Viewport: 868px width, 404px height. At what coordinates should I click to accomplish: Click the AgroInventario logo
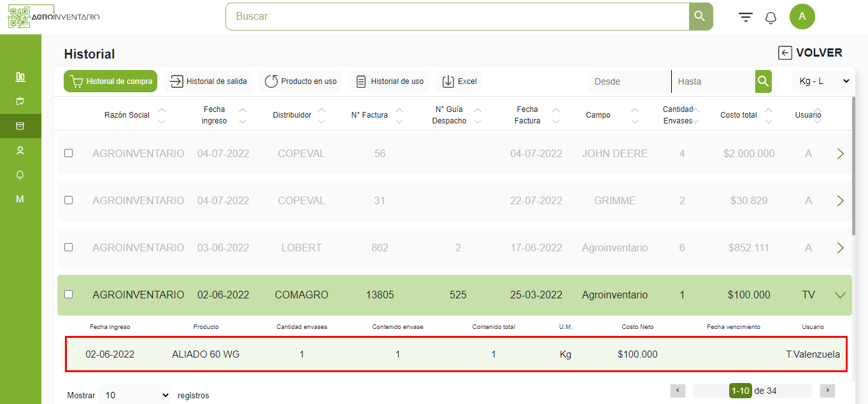click(x=53, y=17)
